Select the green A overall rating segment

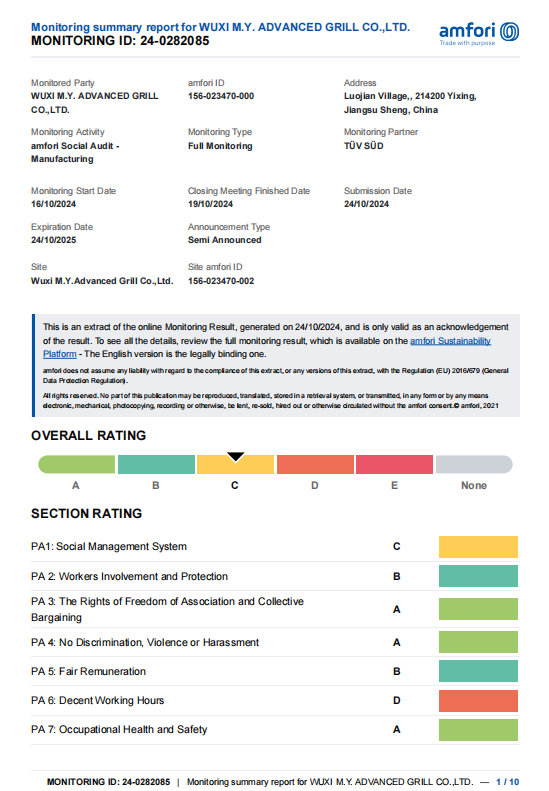[77, 464]
